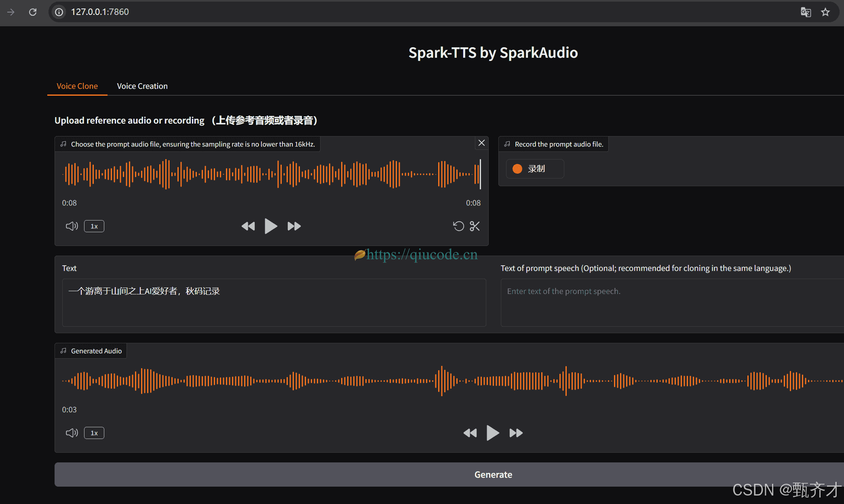
Task: Play the reference prompt audio
Action: [x=270, y=226]
